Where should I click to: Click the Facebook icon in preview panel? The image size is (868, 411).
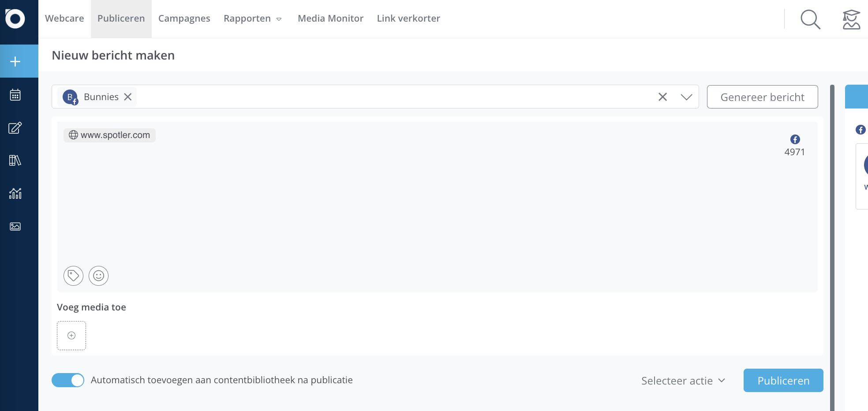[x=861, y=130]
